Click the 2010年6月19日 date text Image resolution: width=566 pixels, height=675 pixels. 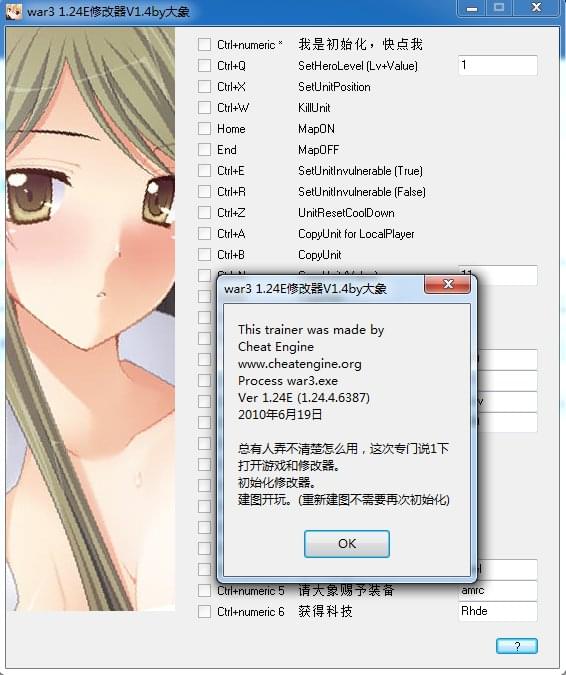(280, 415)
